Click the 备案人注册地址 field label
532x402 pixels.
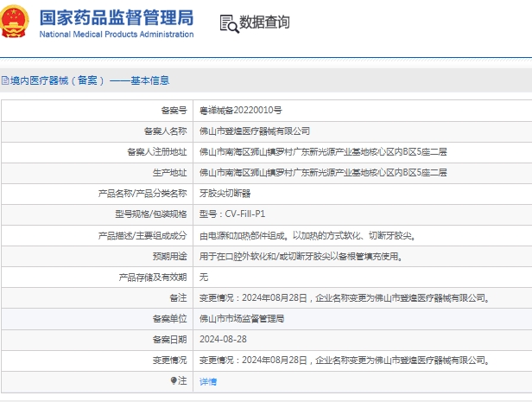click(x=157, y=152)
